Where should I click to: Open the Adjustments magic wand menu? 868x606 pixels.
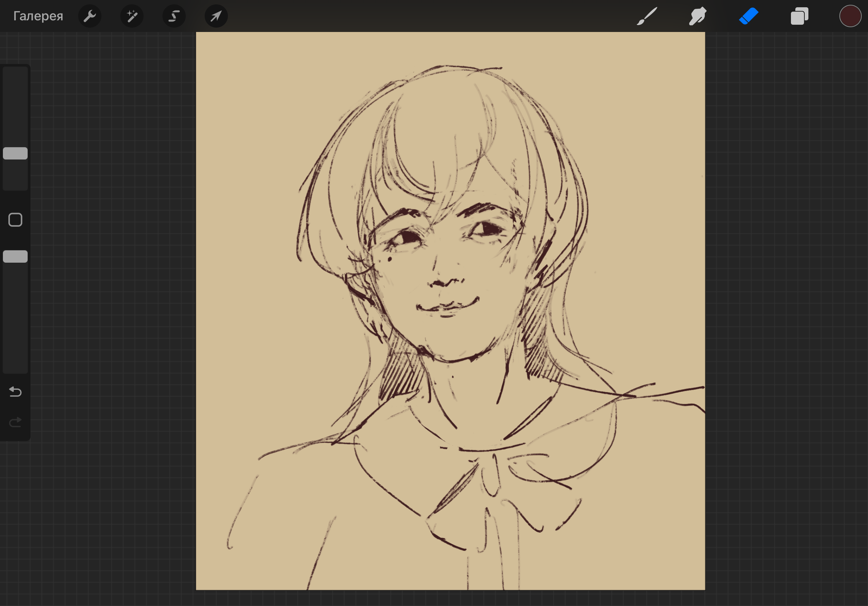pyautogui.click(x=132, y=16)
